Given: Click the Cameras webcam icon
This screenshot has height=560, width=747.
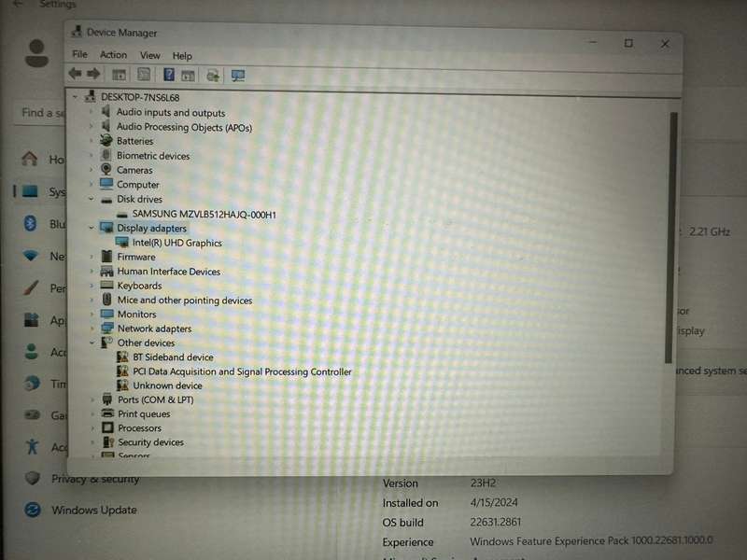Looking at the screenshot, I should point(106,170).
